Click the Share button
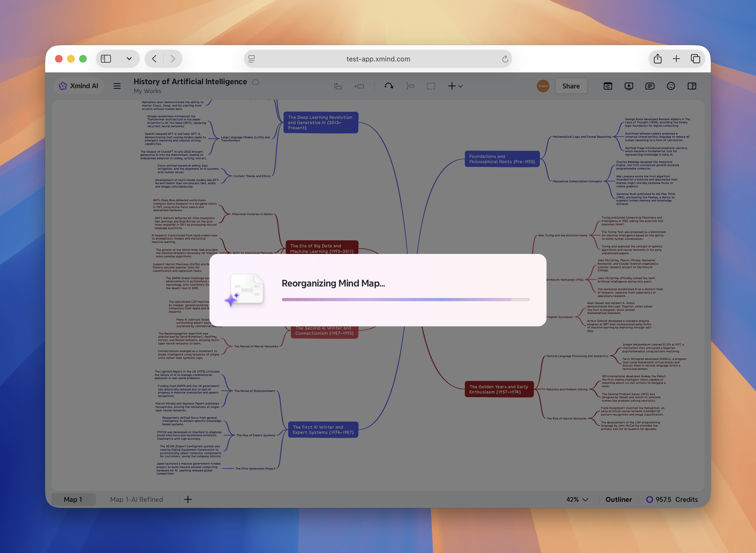The width and height of the screenshot is (756, 553). (571, 86)
